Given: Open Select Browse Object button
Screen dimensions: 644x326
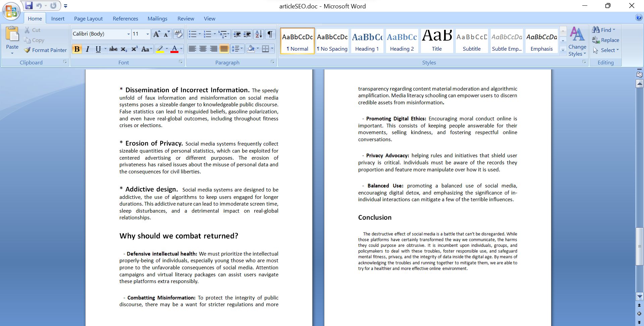Looking at the screenshot, I should click(x=639, y=314).
